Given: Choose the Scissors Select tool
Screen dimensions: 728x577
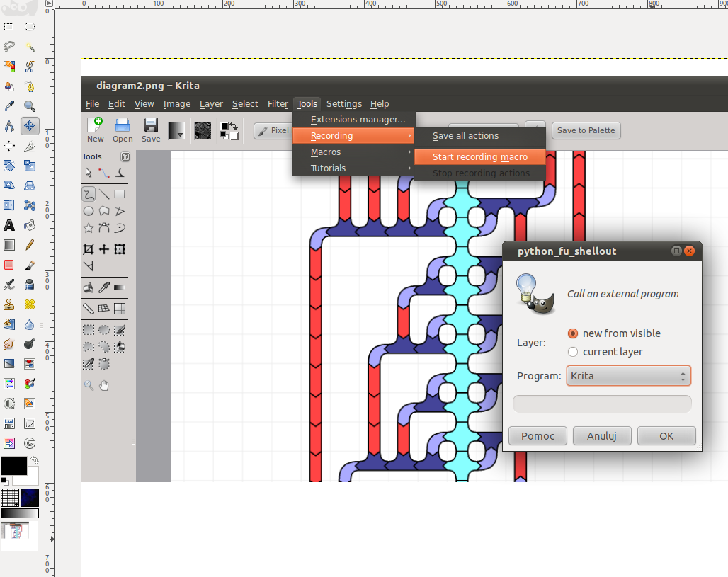Looking at the screenshot, I should [x=30, y=67].
